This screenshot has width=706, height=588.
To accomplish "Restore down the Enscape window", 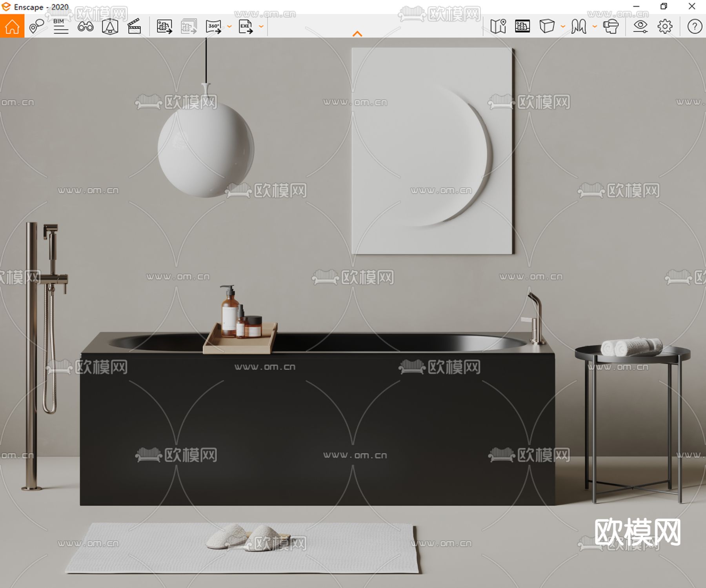I will 664,6.
